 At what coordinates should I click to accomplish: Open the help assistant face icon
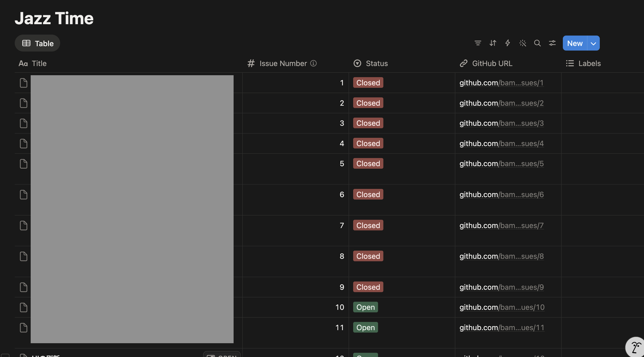[x=635, y=348]
